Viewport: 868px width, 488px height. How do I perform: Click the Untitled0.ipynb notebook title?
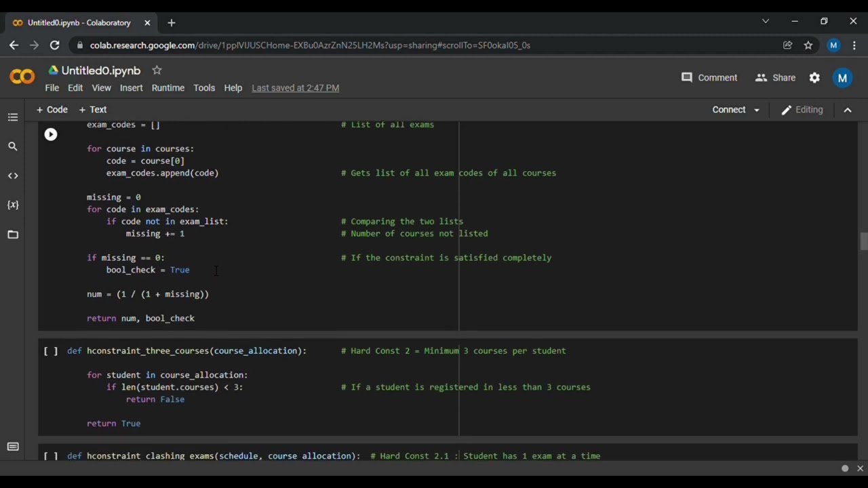100,70
